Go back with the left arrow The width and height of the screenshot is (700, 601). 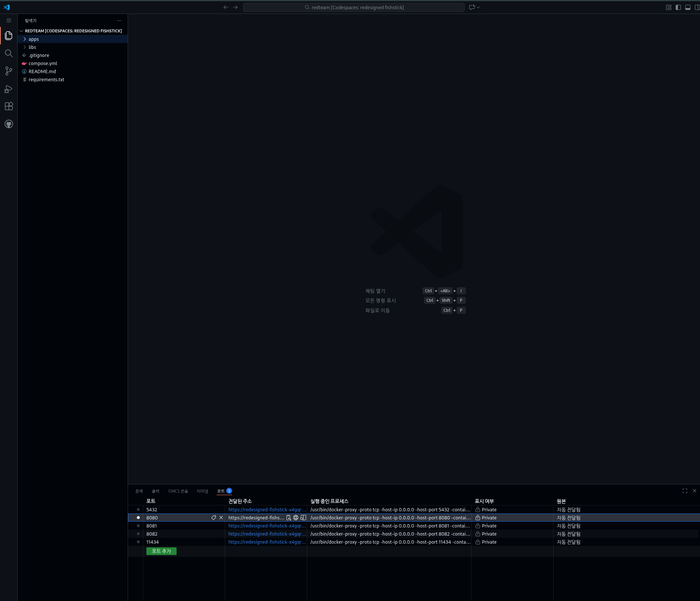pos(226,7)
